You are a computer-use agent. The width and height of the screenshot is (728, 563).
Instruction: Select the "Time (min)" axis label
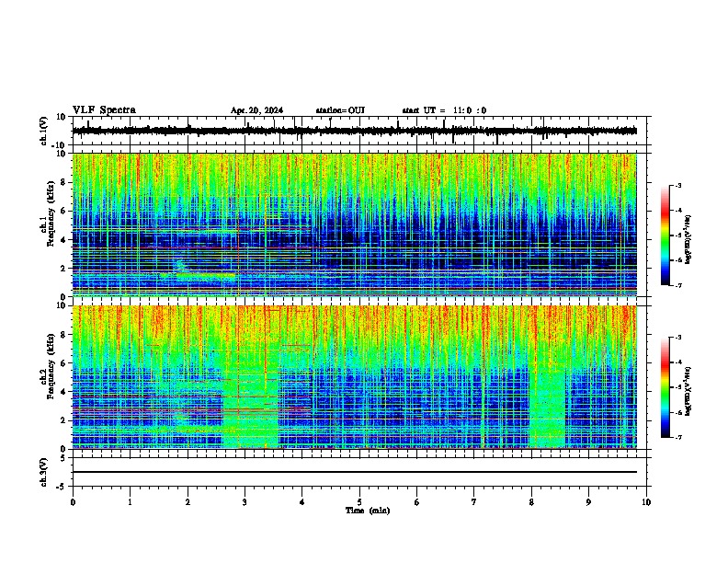368,511
